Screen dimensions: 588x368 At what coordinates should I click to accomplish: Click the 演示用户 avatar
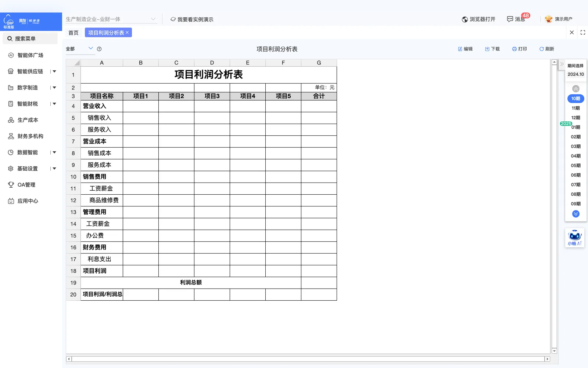(549, 19)
